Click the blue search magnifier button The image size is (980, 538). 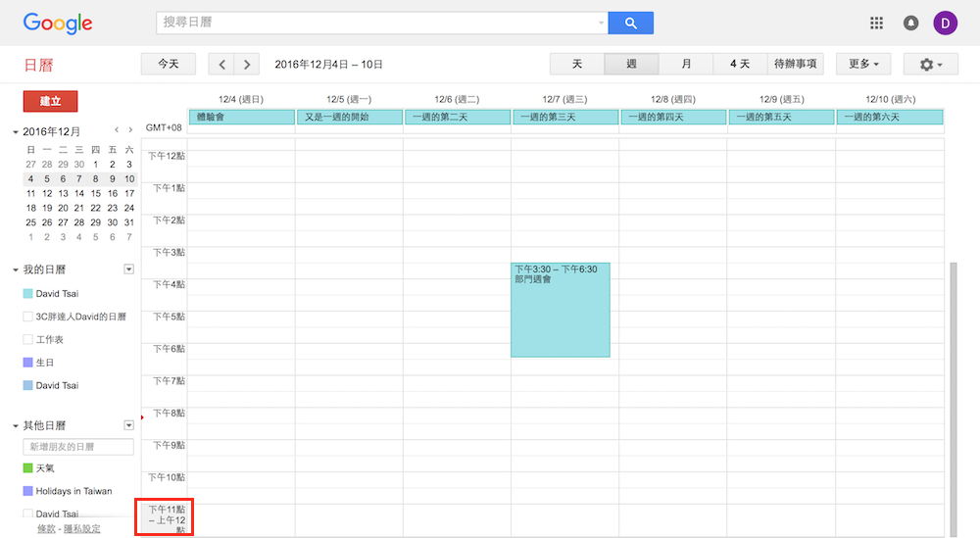coord(630,23)
